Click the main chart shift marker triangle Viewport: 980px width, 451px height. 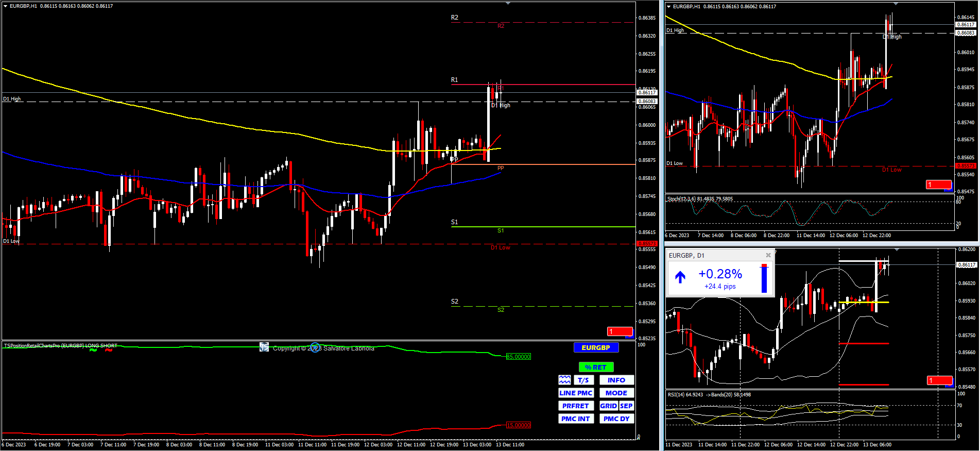click(508, 3)
